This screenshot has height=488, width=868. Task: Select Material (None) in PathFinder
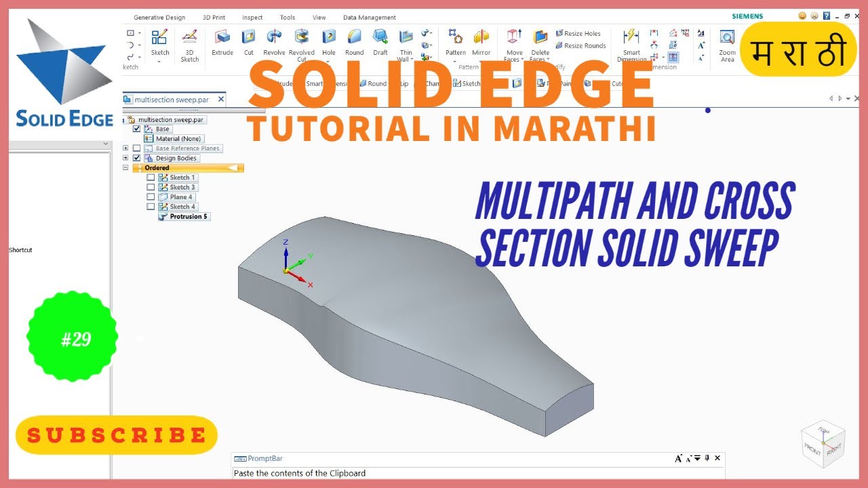tap(173, 139)
